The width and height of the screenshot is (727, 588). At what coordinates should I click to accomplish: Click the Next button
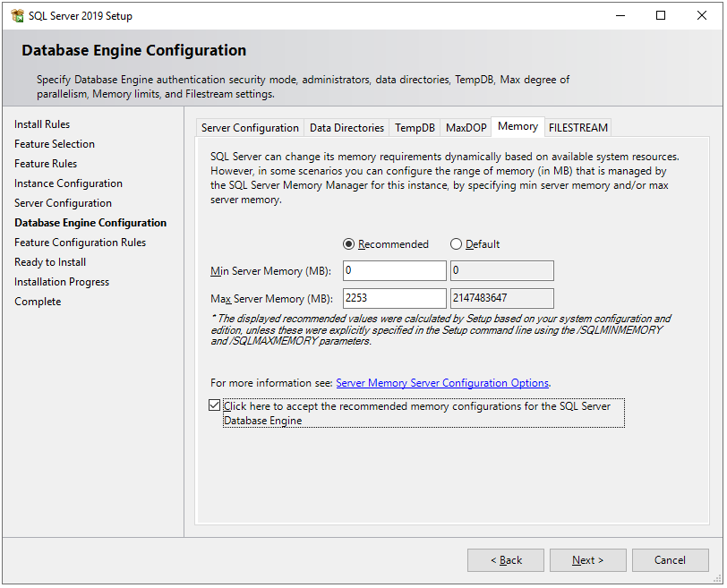point(588,560)
